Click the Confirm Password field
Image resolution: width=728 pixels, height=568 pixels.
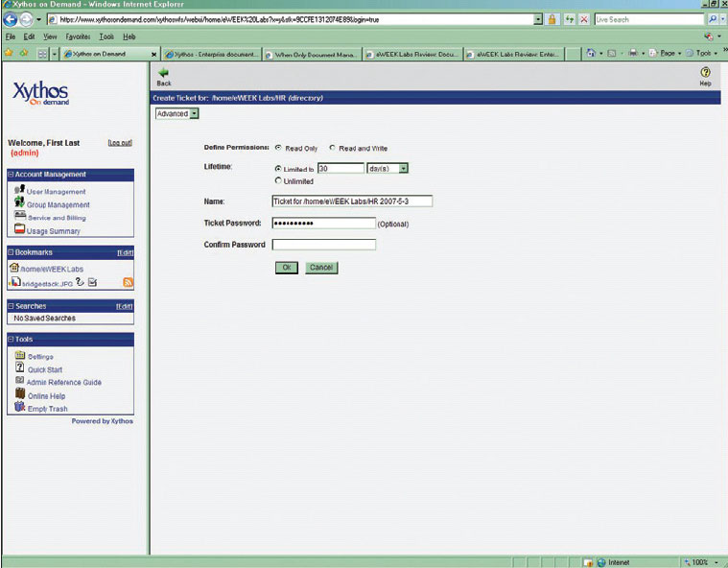[323, 245]
